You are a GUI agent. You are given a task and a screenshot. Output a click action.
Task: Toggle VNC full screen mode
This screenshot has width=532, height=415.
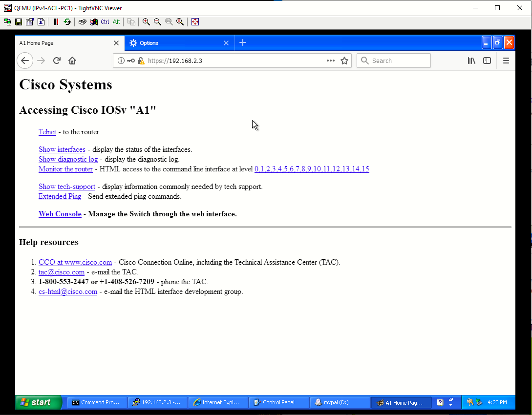(195, 22)
